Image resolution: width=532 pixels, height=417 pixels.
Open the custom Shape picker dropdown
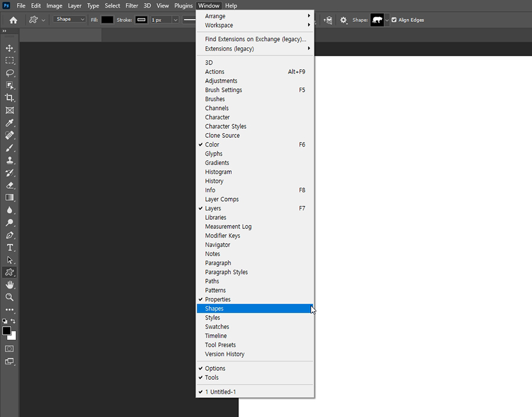(x=387, y=20)
